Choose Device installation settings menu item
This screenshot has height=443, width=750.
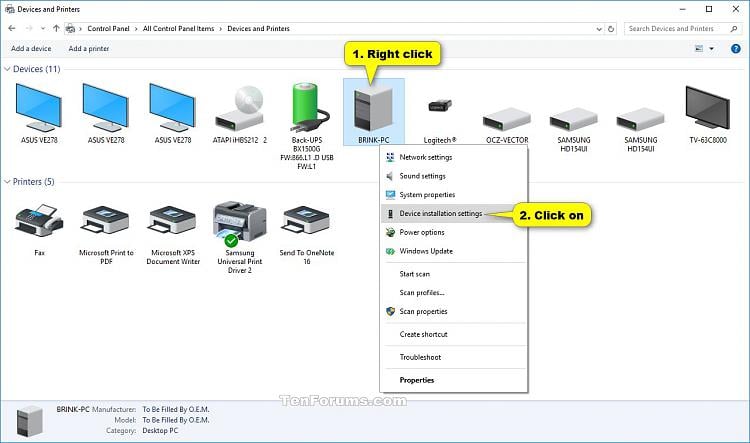point(453,213)
